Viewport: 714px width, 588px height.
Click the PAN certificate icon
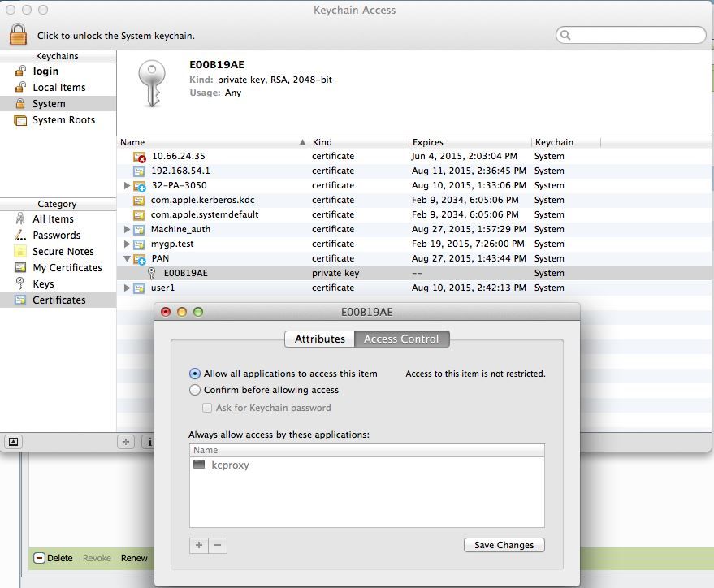tap(140, 259)
